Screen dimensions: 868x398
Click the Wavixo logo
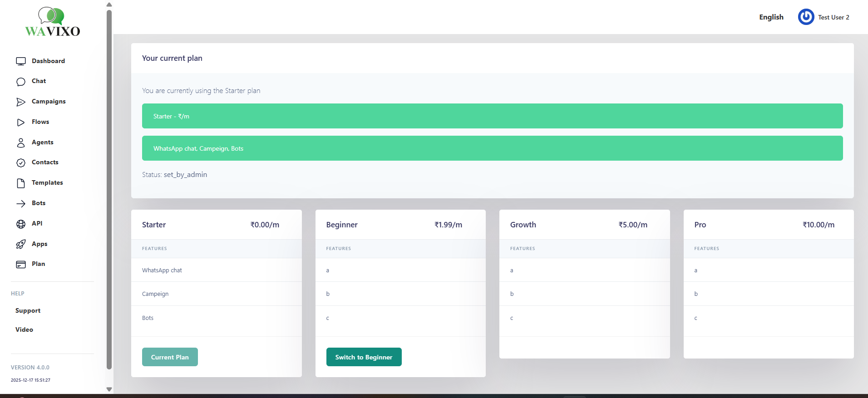52,22
